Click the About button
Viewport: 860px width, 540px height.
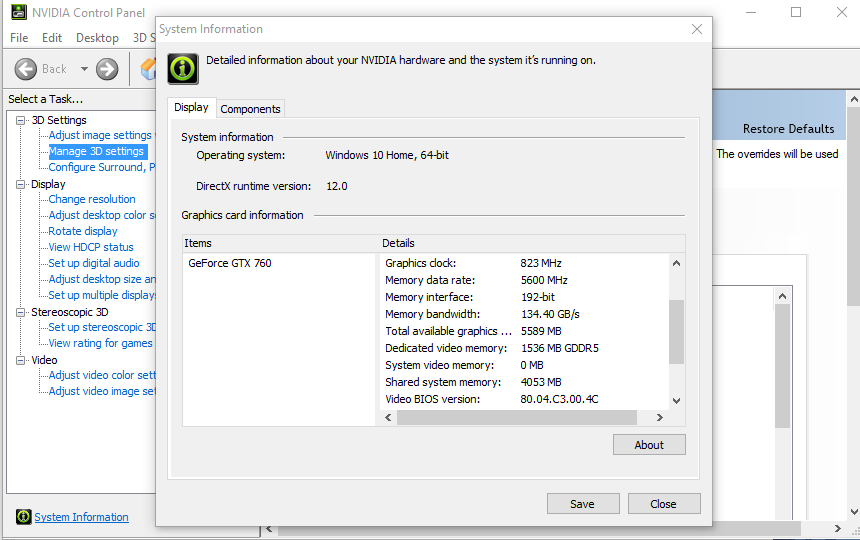[649, 445]
